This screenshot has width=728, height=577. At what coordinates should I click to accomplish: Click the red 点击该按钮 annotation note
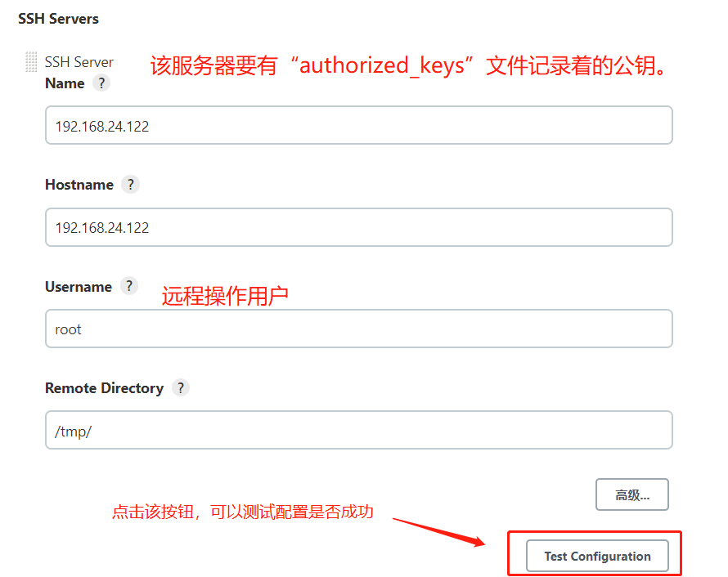click(x=243, y=512)
